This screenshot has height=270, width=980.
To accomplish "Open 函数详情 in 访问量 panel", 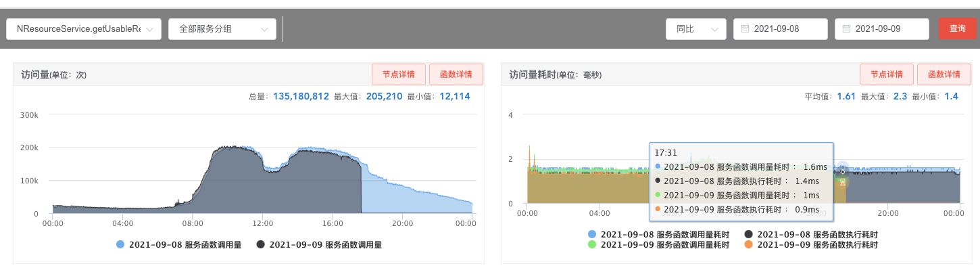I will [456, 74].
